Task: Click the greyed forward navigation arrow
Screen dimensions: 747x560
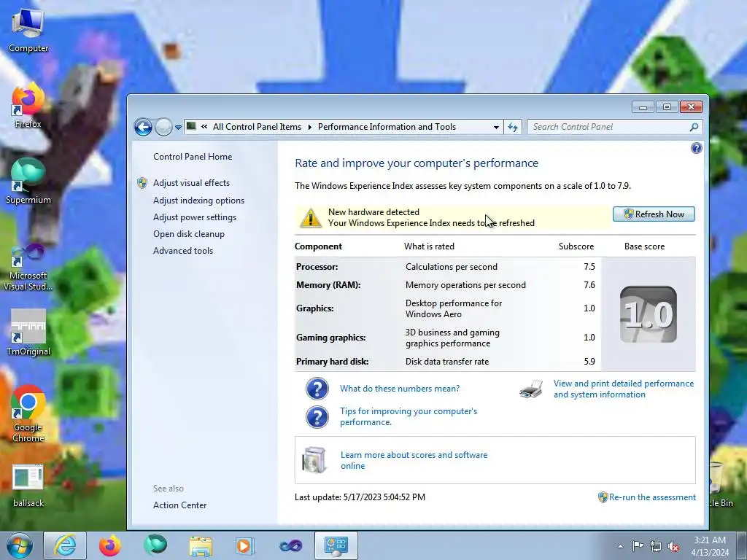Action: pyautogui.click(x=163, y=127)
